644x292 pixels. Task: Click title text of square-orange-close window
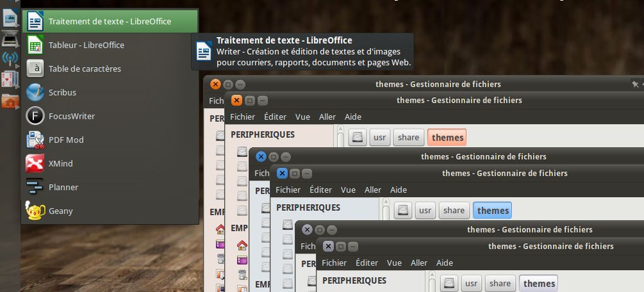tap(459, 100)
